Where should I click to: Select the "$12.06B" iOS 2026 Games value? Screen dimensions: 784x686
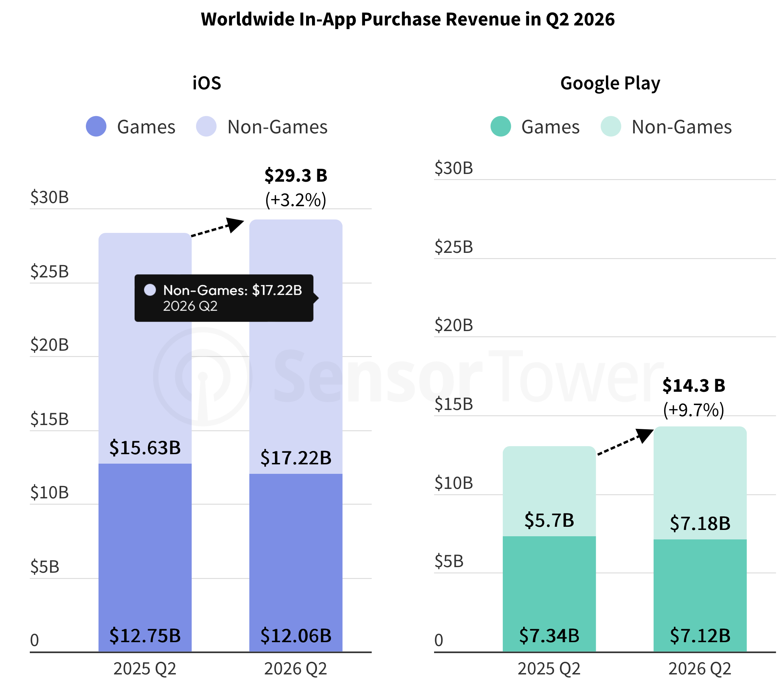[x=296, y=635]
